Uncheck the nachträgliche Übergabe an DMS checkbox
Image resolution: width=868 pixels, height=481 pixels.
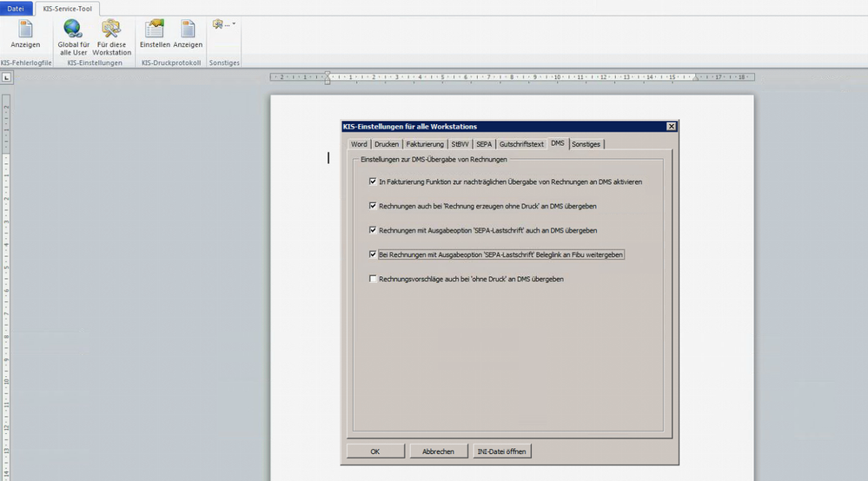tap(373, 182)
